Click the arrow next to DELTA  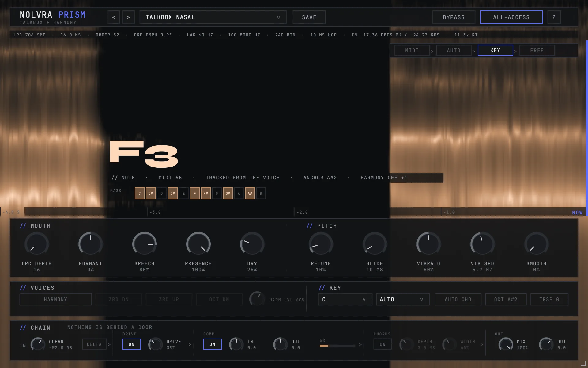tap(109, 344)
